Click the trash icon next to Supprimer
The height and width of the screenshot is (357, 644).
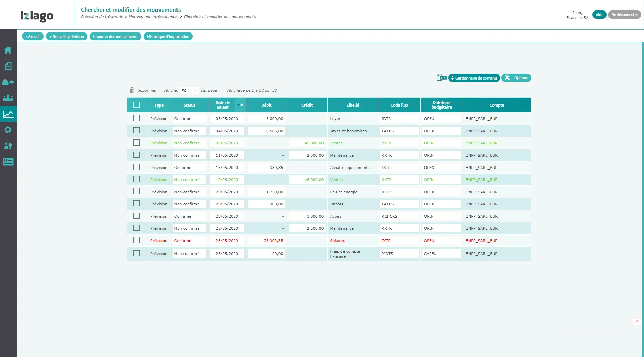(x=132, y=90)
